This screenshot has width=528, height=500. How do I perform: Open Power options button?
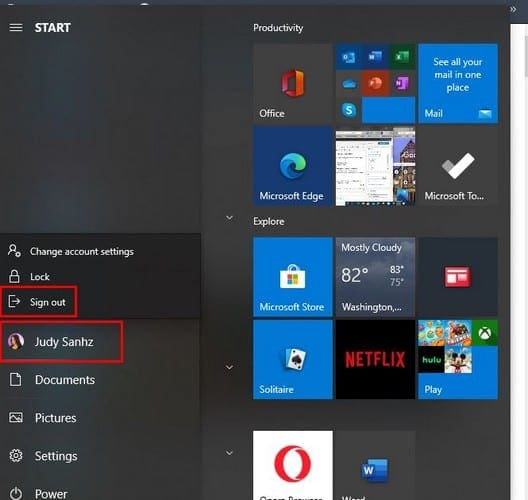38,493
